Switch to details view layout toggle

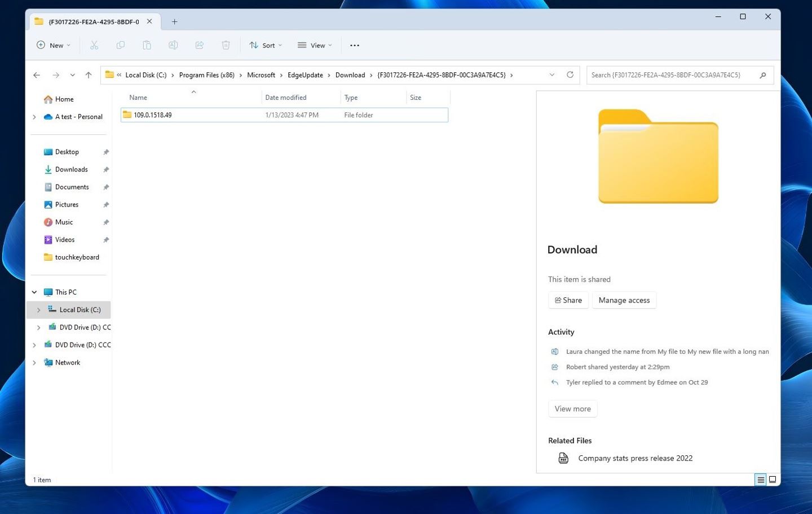click(761, 480)
